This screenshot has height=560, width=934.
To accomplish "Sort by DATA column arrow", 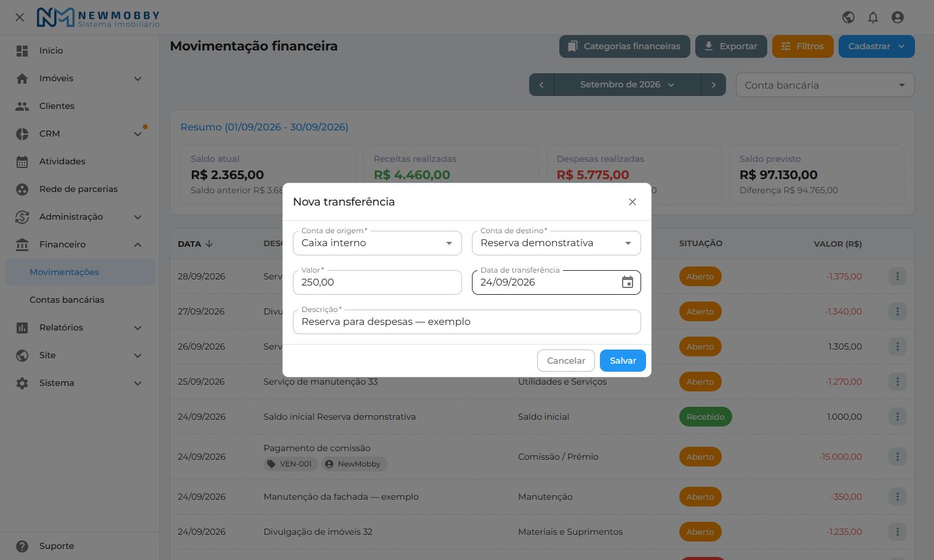I will [209, 244].
